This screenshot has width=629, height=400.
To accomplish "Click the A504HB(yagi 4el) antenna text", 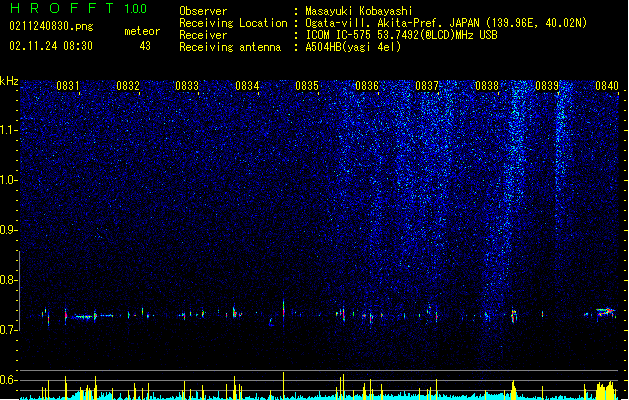I will tap(353, 47).
